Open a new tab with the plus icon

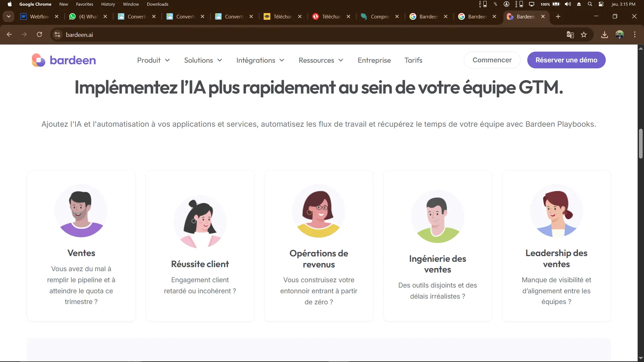558,16
